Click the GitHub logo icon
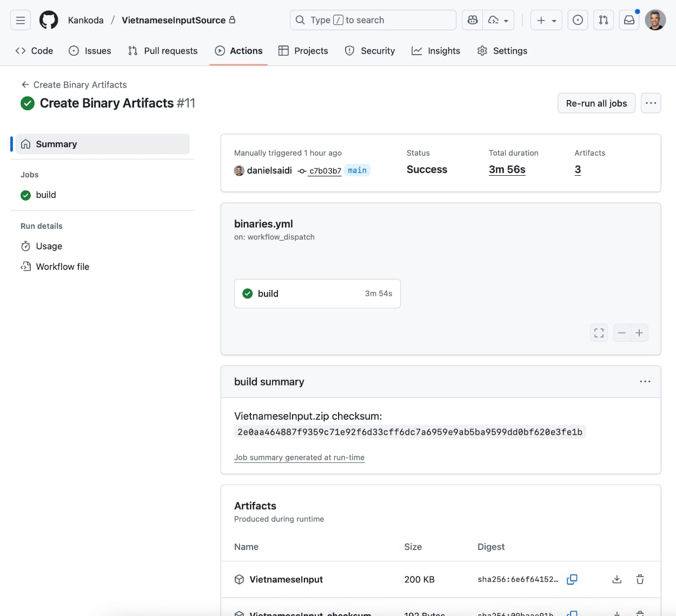Image resolution: width=676 pixels, height=616 pixels. click(x=49, y=20)
